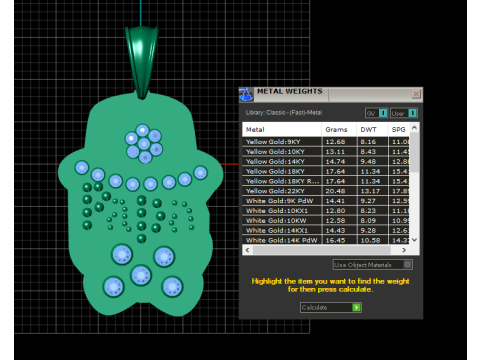Viewport: 480px width, 360px height.
Task: Select the White Gold:14K PdW row
Action: point(326,240)
